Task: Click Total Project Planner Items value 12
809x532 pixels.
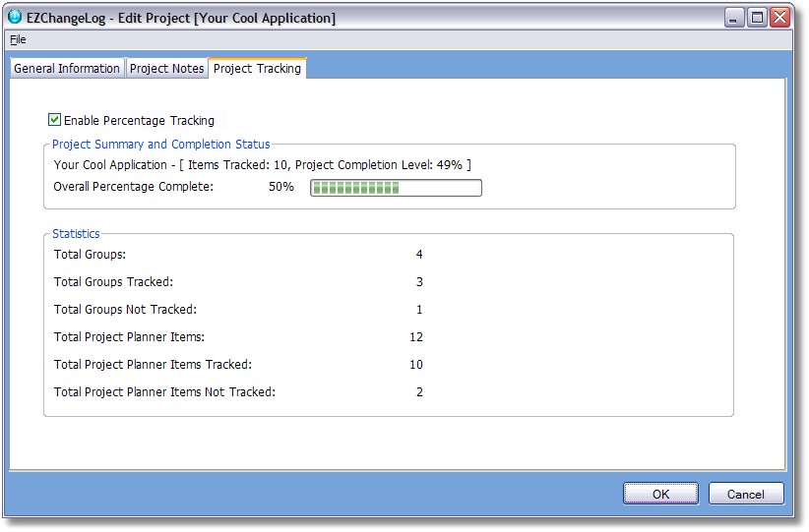Action: [416, 337]
